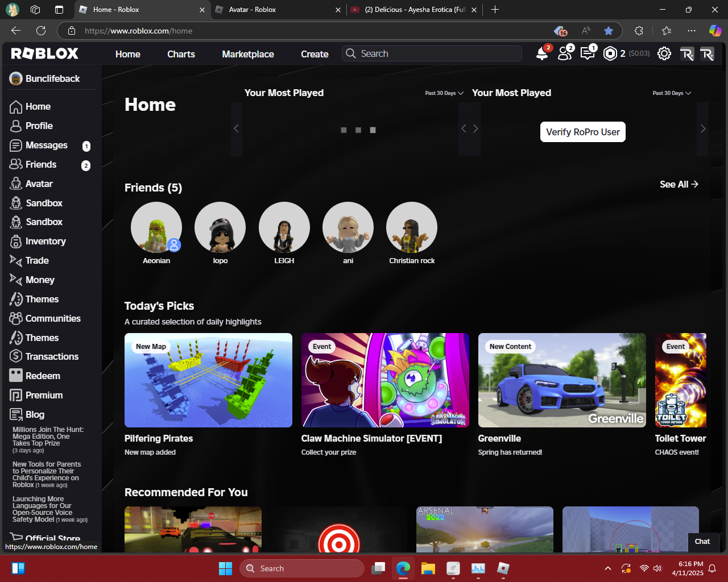This screenshot has width=728, height=582.
Task: Refresh the browser page
Action: click(x=41, y=31)
